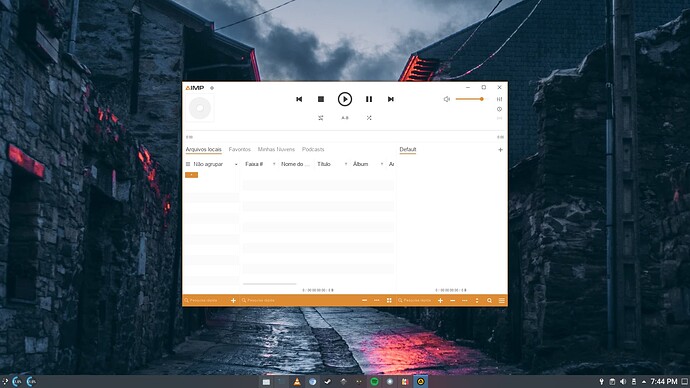690x388 pixels.
Task: Open the file manager taskbar icon
Action: (266, 382)
